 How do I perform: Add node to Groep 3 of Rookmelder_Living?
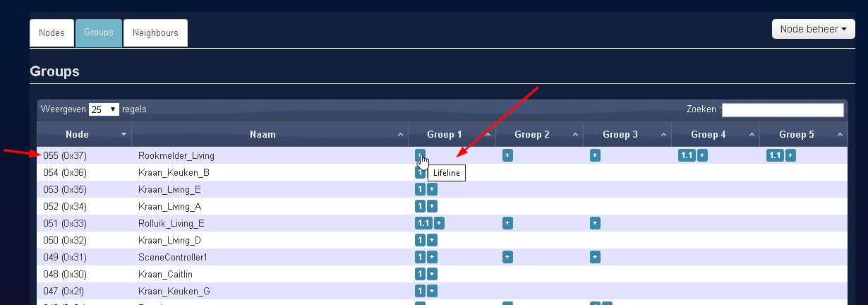point(595,155)
